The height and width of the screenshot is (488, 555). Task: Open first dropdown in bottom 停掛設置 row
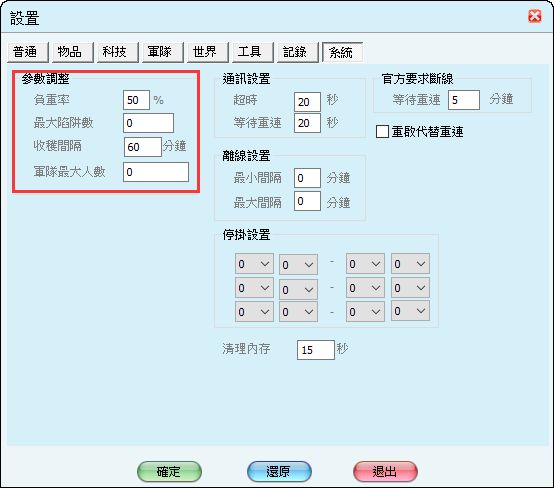click(254, 311)
